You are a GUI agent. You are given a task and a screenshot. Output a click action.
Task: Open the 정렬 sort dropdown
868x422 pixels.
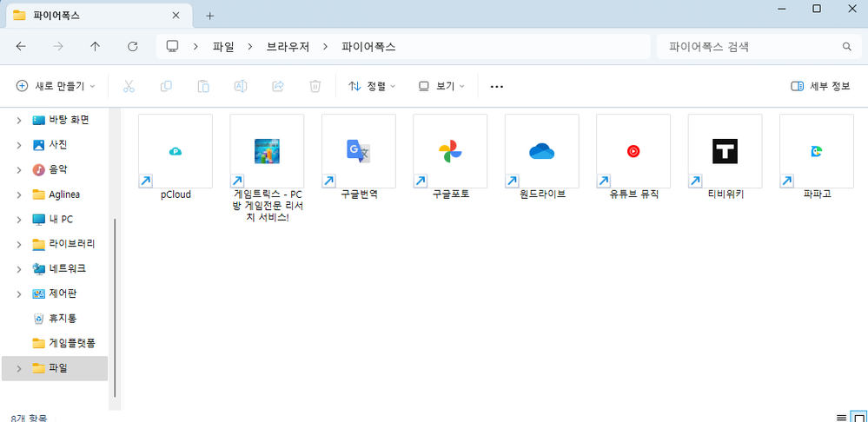click(372, 86)
